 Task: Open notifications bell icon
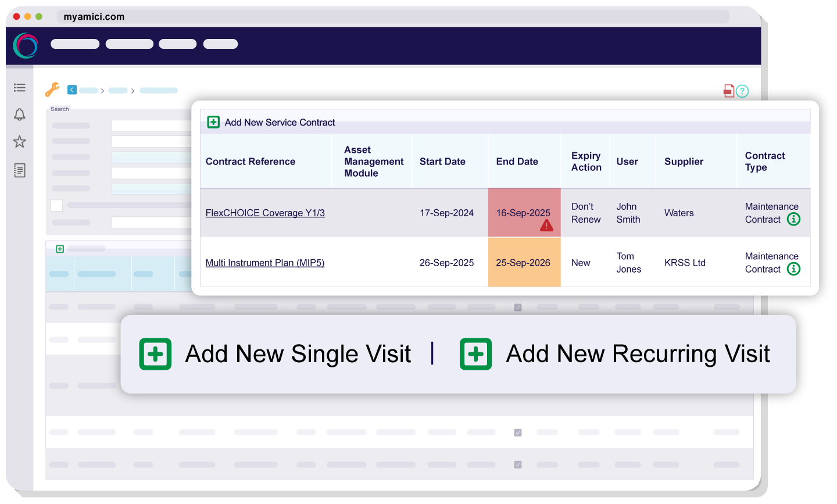pyautogui.click(x=20, y=115)
